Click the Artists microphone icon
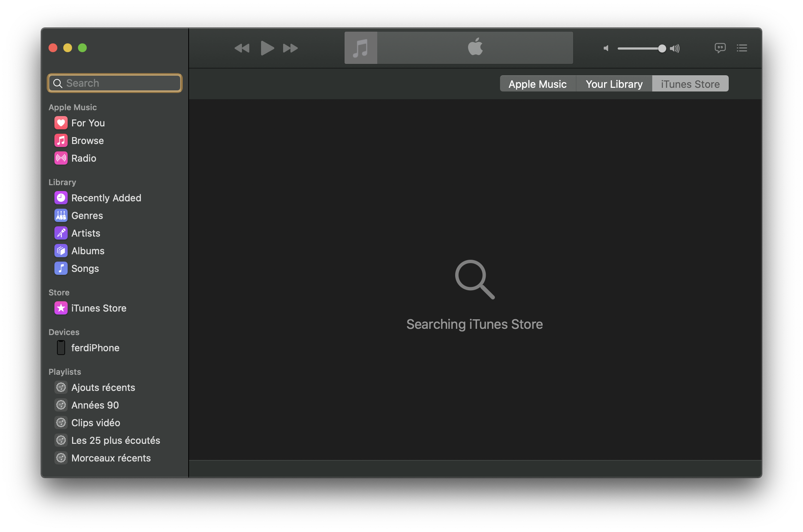 [61, 233]
